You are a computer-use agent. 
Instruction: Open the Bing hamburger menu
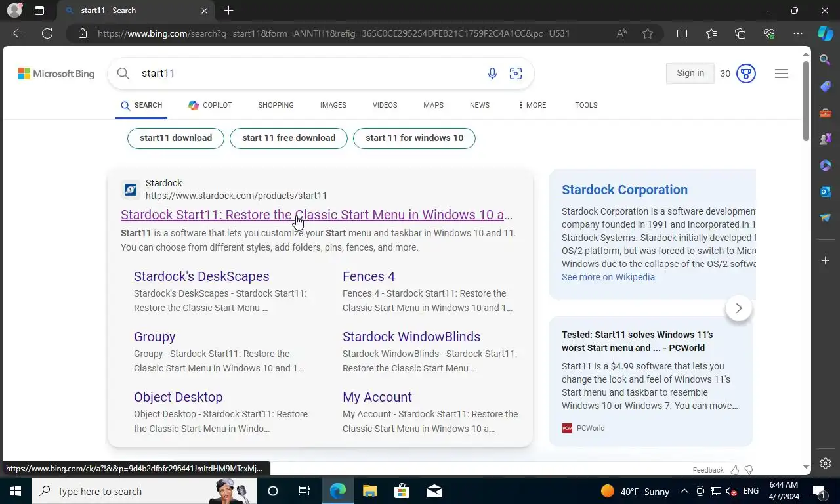click(x=782, y=73)
